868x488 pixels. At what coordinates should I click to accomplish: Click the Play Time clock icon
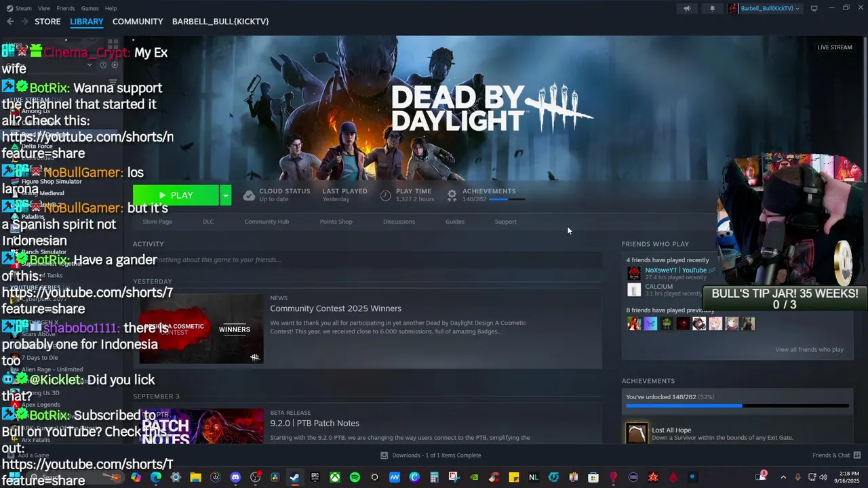[385, 195]
